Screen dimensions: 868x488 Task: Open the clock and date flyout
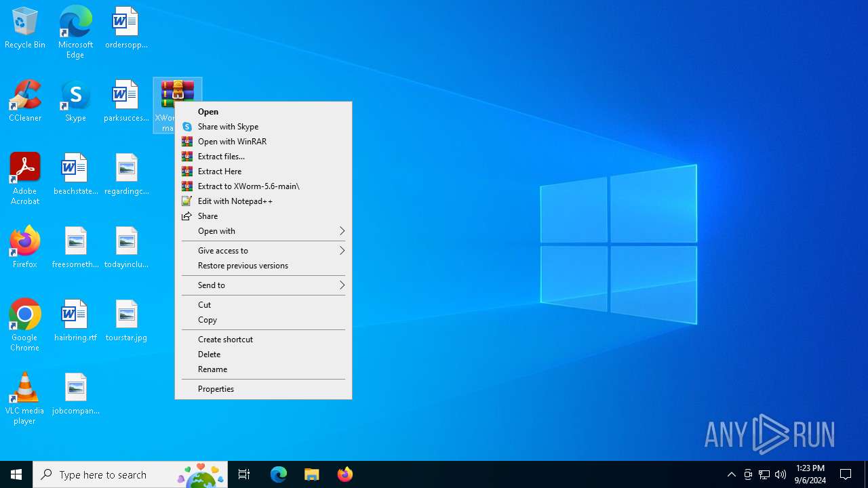pos(810,474)
